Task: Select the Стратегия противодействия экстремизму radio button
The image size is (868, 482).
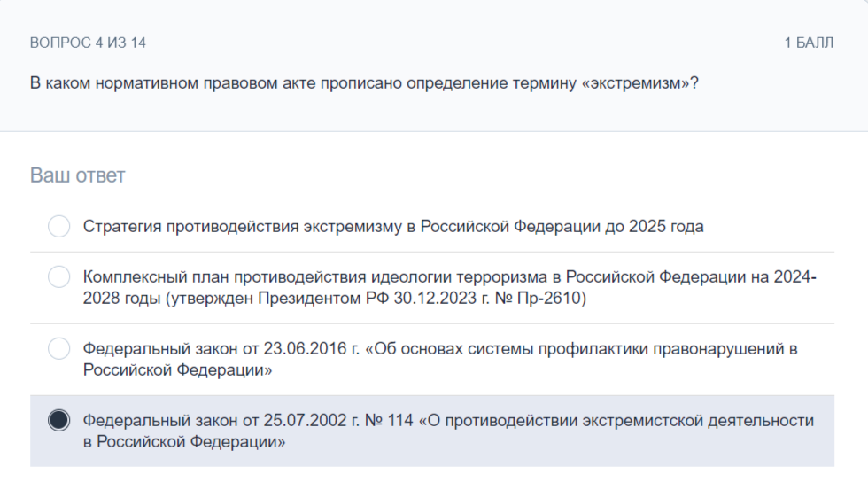Action: pyautogui.click(x=58, y=226)
